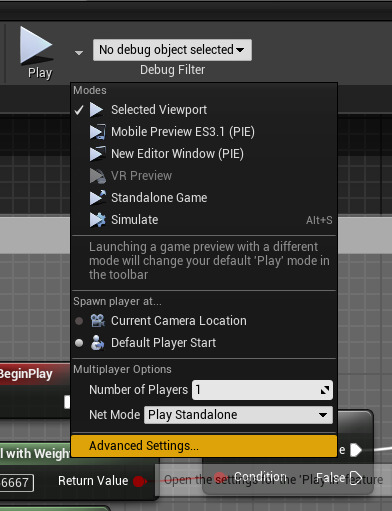Choose Selected Viewport play mode
Viewport: 392px width, 511px height.
(x=204, y=110)
